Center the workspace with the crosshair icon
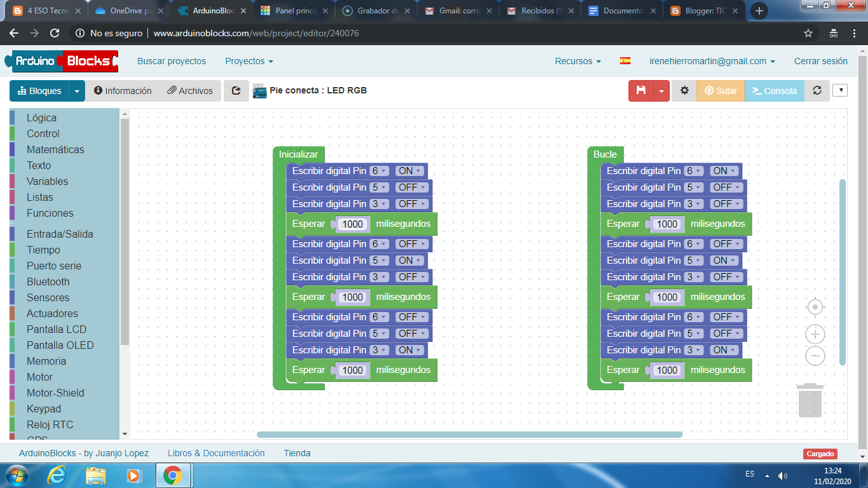This screenshot has width=868, height=488. pyautogui.click(x=815, y=308)
